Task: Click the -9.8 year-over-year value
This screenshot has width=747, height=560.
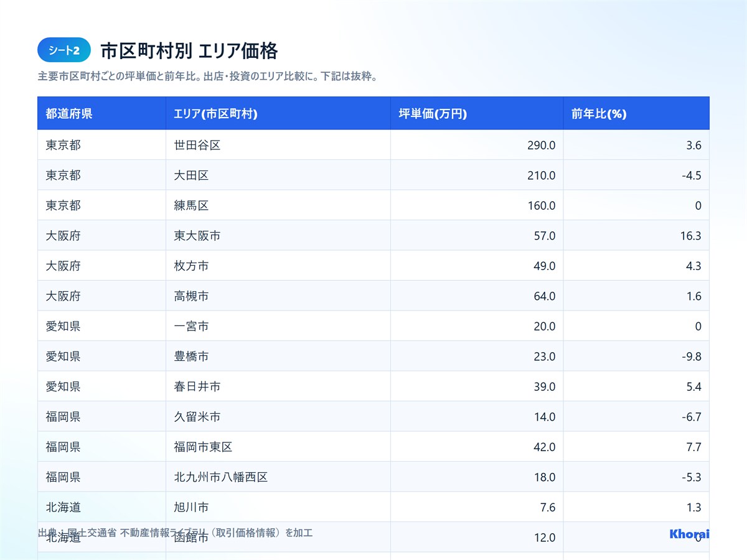Action: point(692,357)
